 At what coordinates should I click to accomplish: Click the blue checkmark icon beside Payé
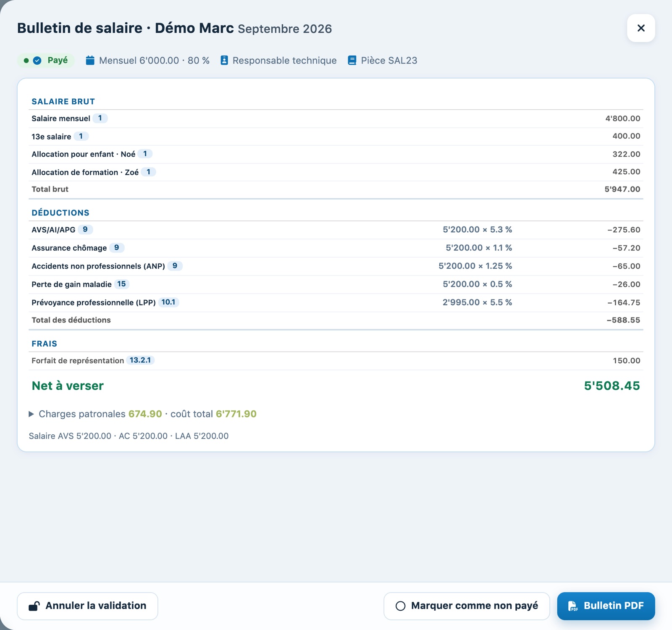coord(37,60)
